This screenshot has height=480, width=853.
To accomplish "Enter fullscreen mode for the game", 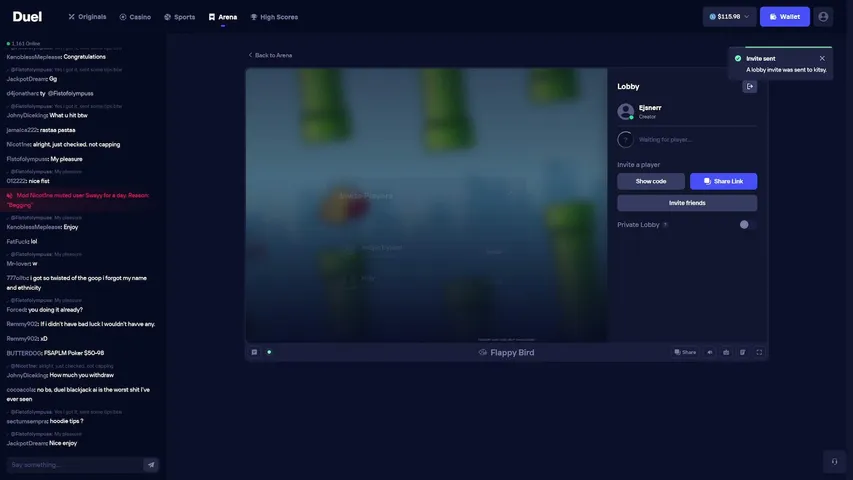I will point(759,352).
